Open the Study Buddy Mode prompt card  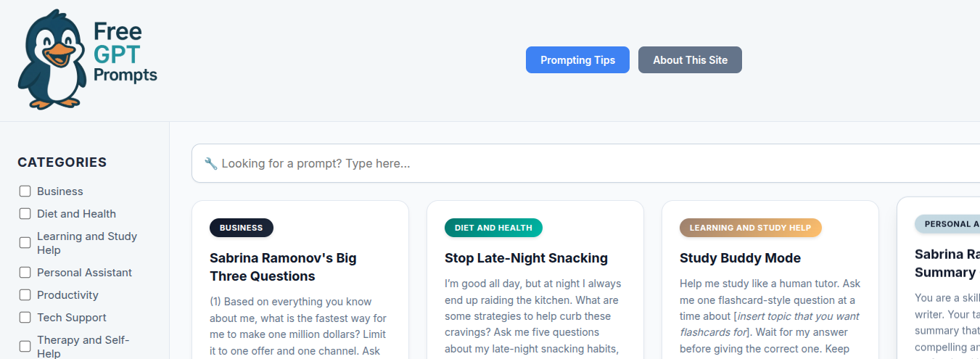tap(740, 258)
